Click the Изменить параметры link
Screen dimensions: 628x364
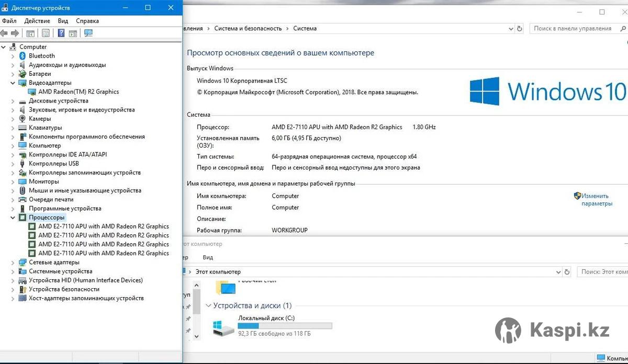[x=597, y=200]
